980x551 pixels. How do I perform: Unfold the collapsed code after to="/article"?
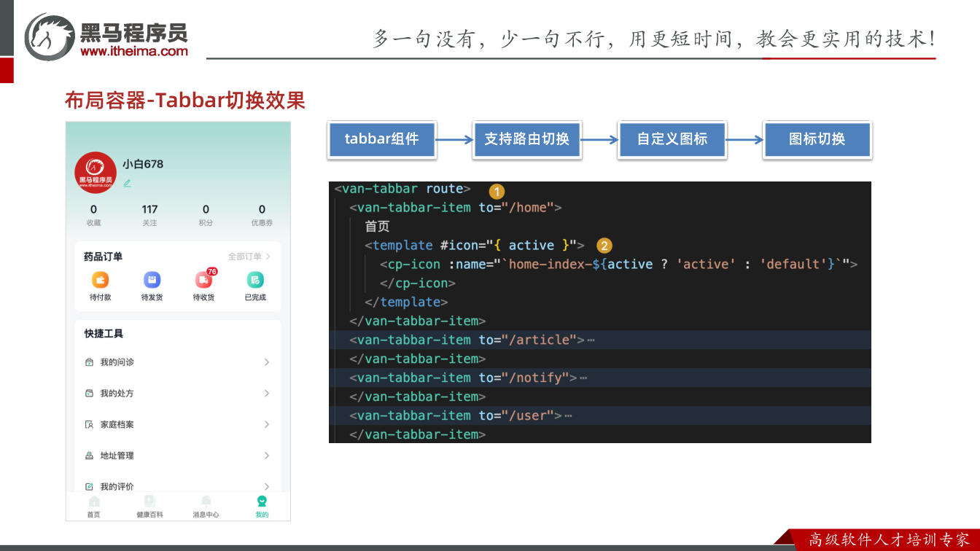pyautogui.click(x=591, y=340)
